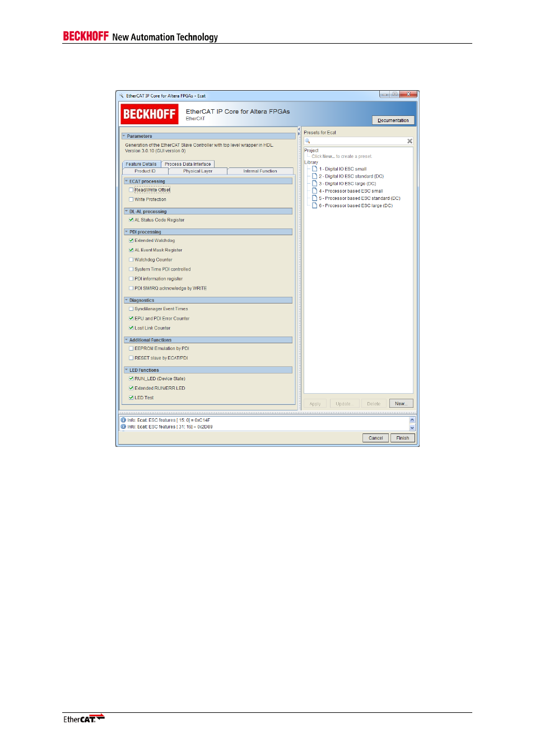The image size is (535, 756).
Task: Close the EtherCAT IP Core window
Action: point(409,94)
